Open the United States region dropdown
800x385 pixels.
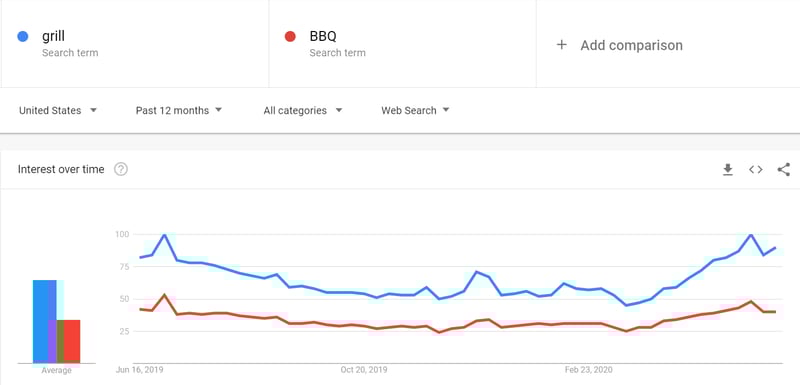(x=58, y=111)
